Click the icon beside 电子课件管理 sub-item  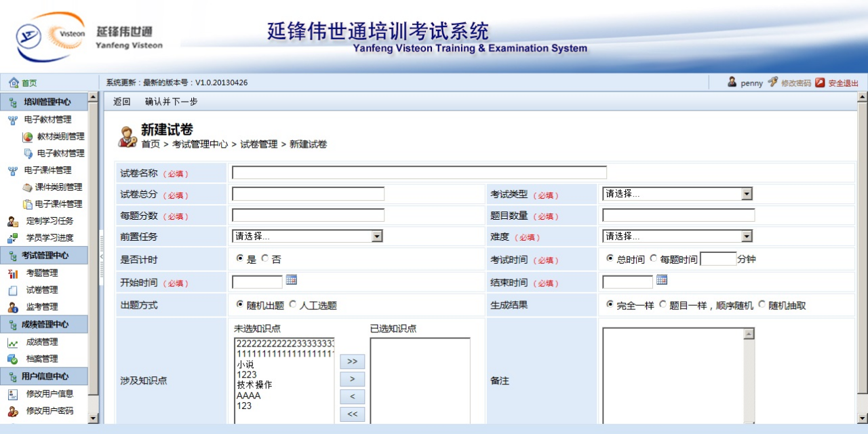(x=28, y=204)
